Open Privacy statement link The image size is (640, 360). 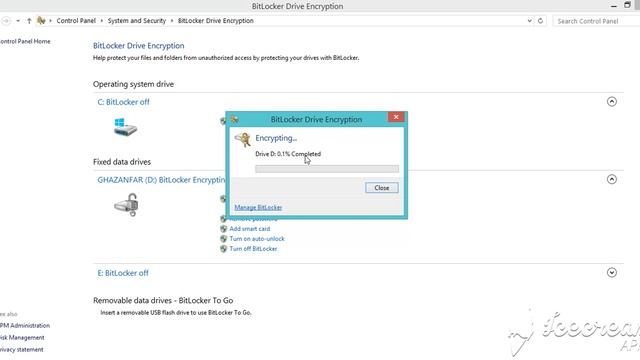point(22,350)
